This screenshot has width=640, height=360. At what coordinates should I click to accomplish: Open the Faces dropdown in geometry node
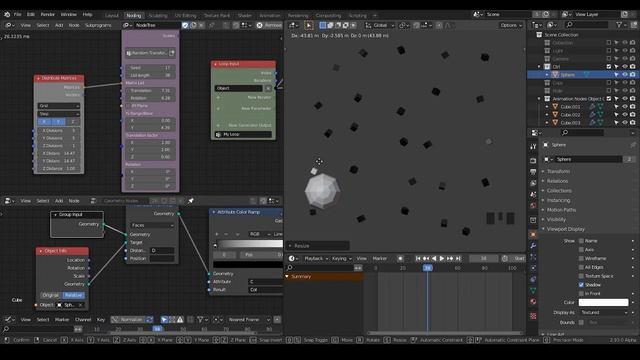tap(152, 225)
